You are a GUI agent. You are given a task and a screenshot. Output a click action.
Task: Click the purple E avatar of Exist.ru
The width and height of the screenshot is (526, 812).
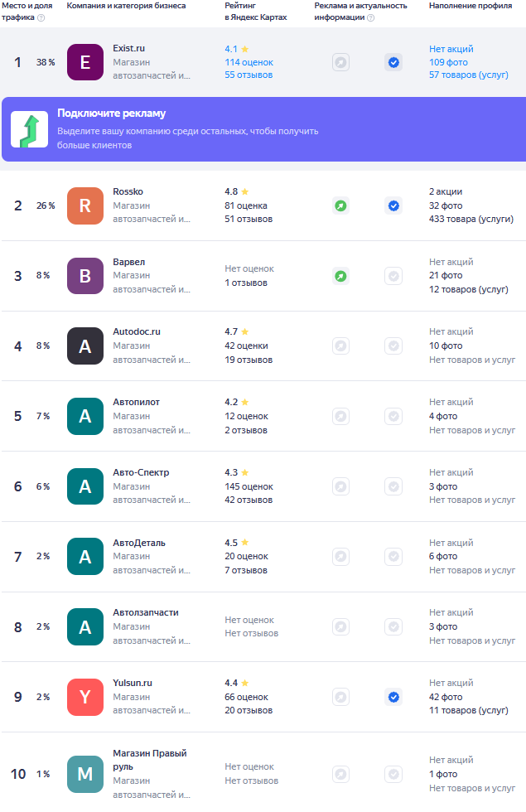tap(84, 62)
